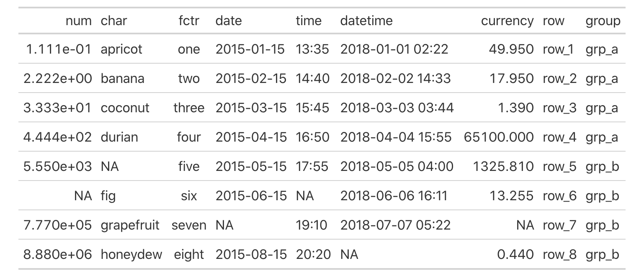Select the "fctr" column header
Viewport: 644px width, 279px height.
189,21
